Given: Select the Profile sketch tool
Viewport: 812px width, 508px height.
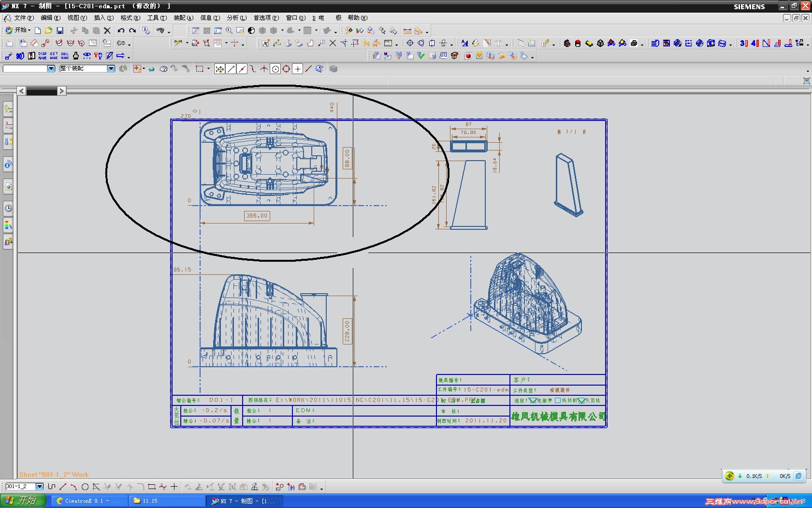Looking at the screenshot, I should (52, 487).
